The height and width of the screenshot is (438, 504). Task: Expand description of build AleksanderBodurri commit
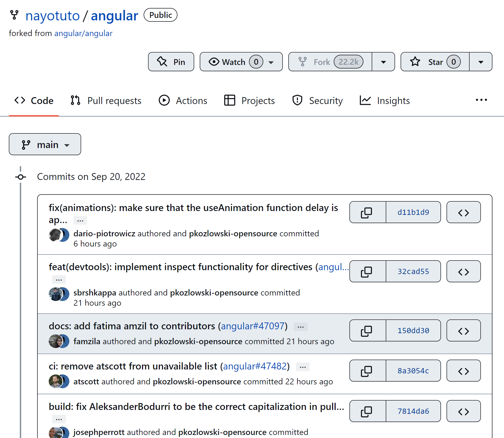(59, 419)
